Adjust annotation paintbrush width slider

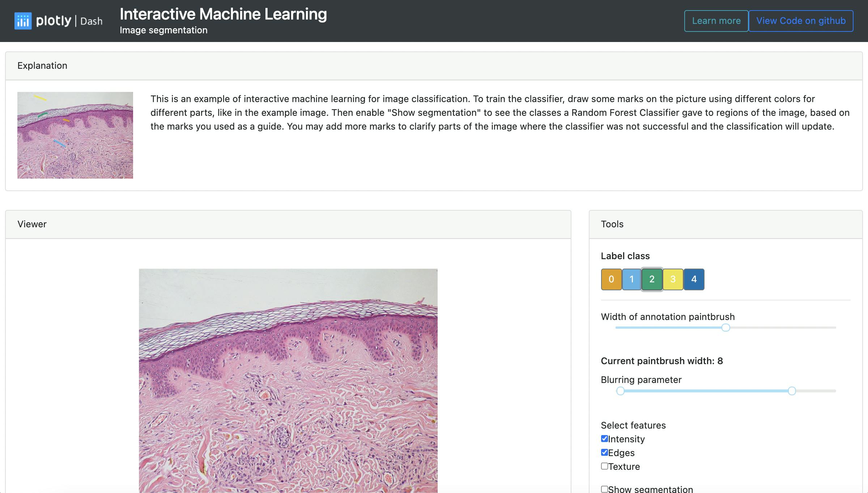coord(726,328)
